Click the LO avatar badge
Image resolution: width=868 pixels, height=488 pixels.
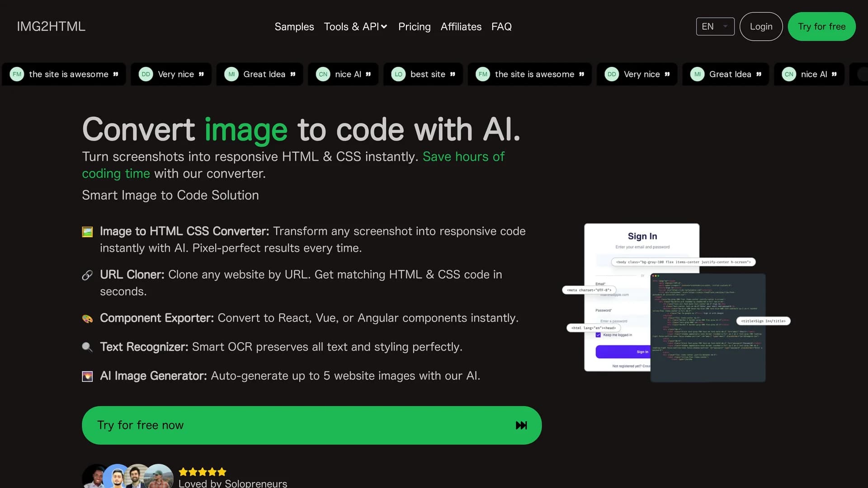coord(398,74)
